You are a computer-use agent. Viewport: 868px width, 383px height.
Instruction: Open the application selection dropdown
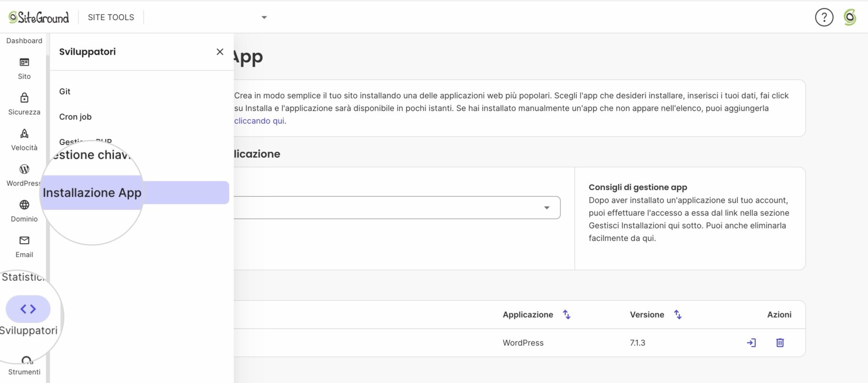[397, 208]
